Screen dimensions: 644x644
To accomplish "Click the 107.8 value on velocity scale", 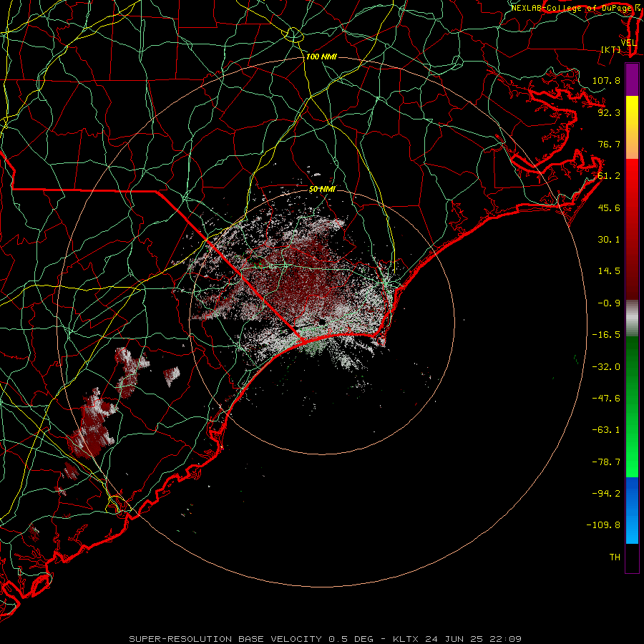I will (x=606, y=80).
